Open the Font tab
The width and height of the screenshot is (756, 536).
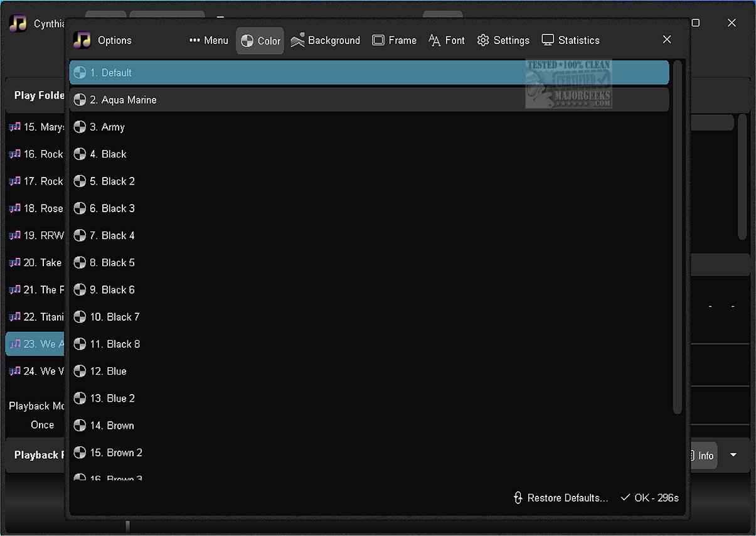pos(447,40)
